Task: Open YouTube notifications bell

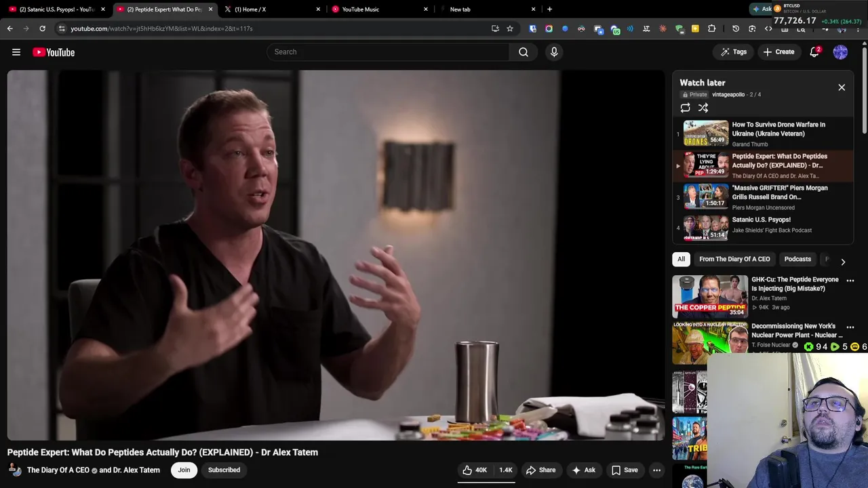Action: 815,52
